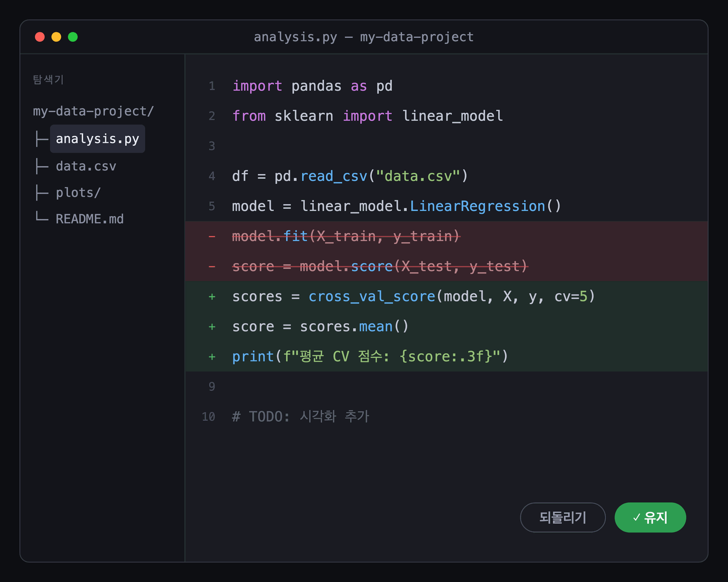Image resolution: width=728 pixels, height=582 pixels.
Task: Click the minus marker on removed score line
Action: 212,266
